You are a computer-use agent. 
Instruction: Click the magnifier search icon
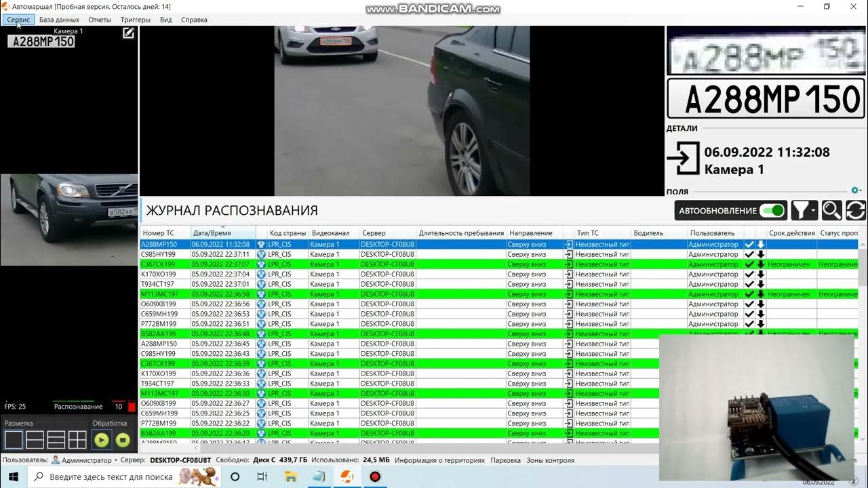[831, 211]
